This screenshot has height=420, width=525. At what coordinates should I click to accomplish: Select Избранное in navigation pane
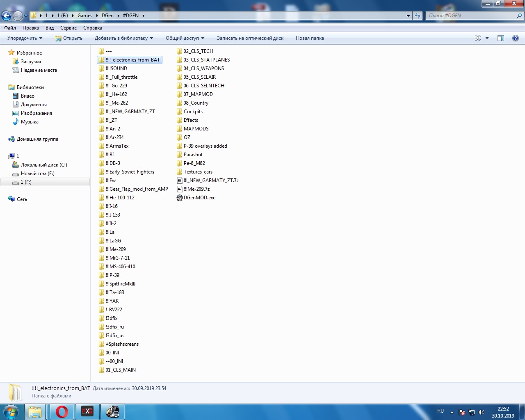click(29, 53)
